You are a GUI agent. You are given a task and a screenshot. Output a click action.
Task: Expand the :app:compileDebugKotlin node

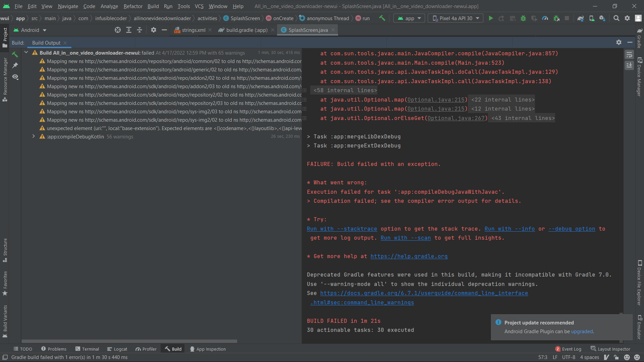[34, 136]
